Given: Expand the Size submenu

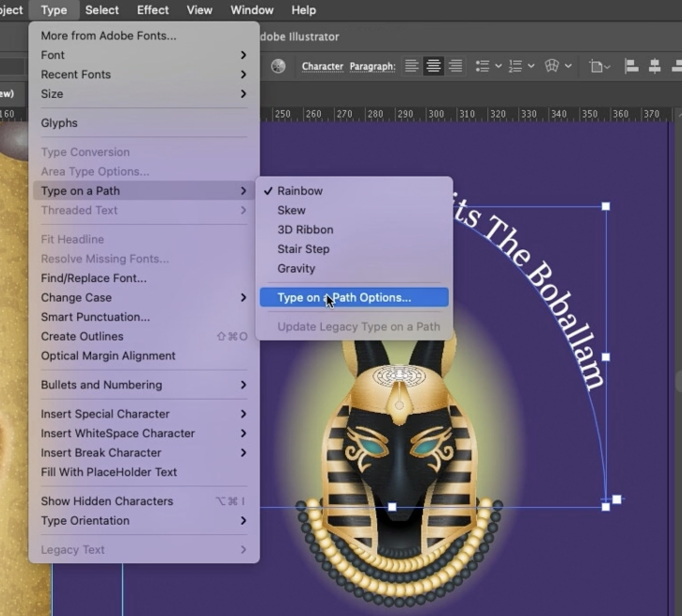Looking at the screenshot, I should click(144, 94).
